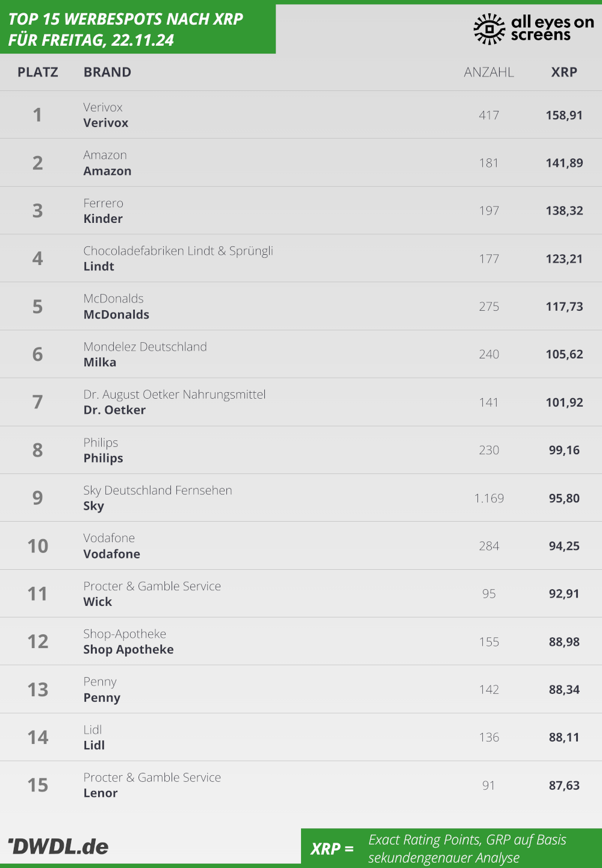The width and height of the screenshot is (602, 868).
Task: Click the Wick brand name
Action: pyautogui.click(x=98, y=602)
